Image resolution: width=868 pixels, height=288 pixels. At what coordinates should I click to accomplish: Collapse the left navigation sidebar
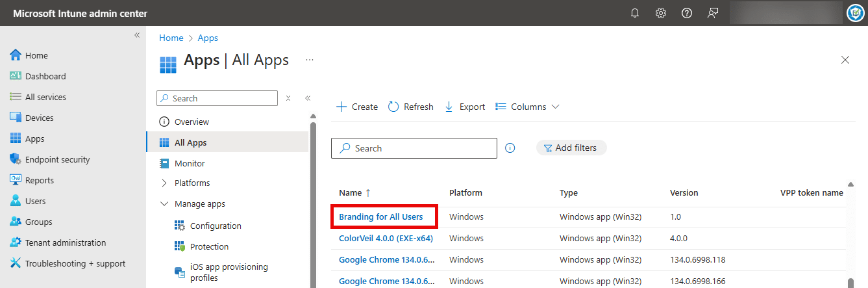point(137,35)
